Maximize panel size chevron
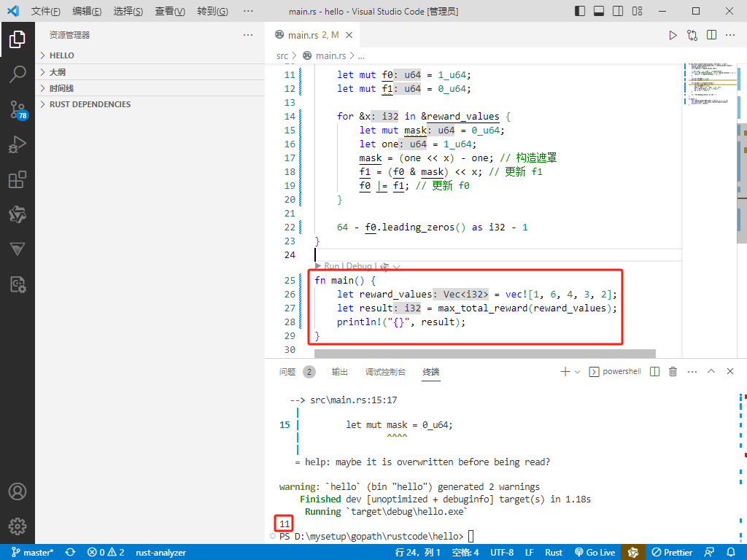This screenshot has width=747, height=560. pos(711,371)
